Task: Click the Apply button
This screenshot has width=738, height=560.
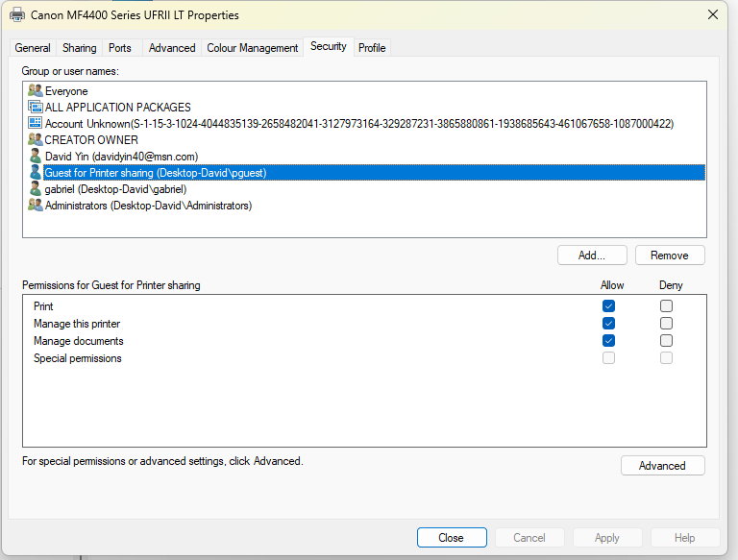Action: tap(607, 537)
